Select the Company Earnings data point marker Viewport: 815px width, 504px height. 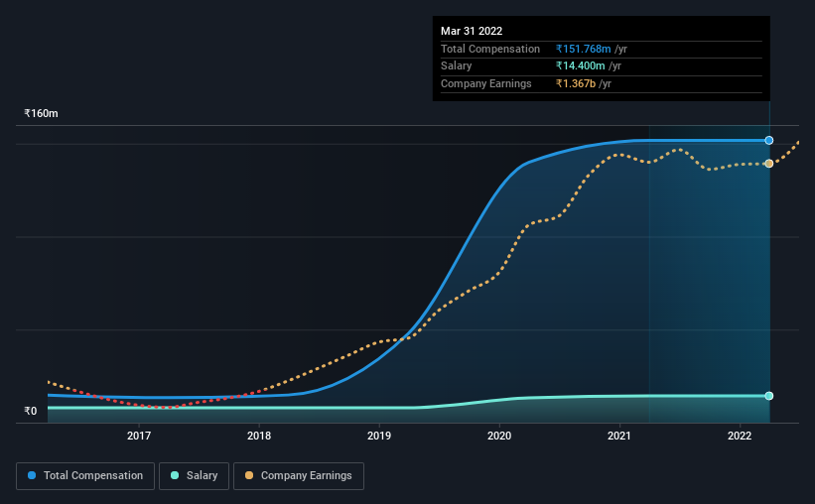768,164
